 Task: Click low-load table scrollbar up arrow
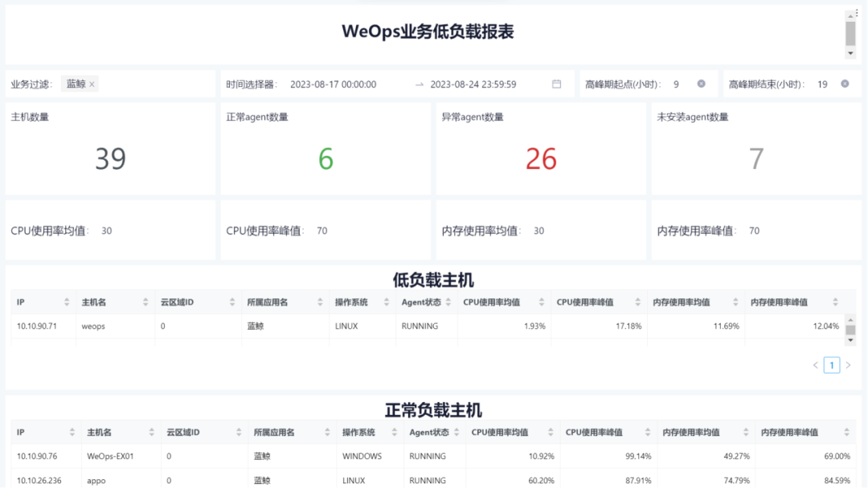pos(851,320)
